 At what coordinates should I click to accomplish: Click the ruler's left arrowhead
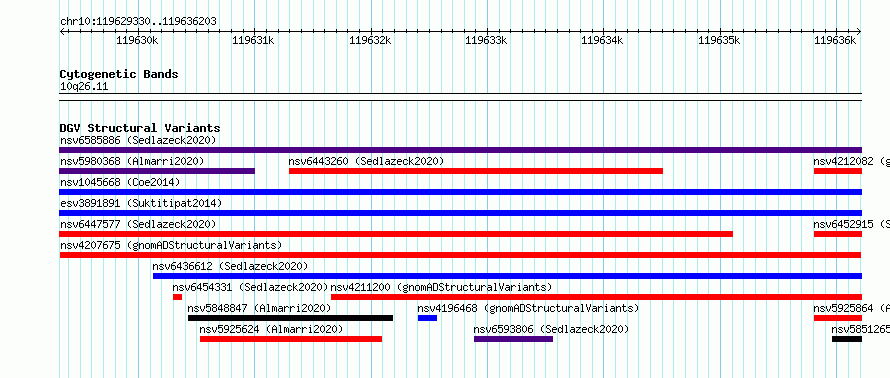62,31
